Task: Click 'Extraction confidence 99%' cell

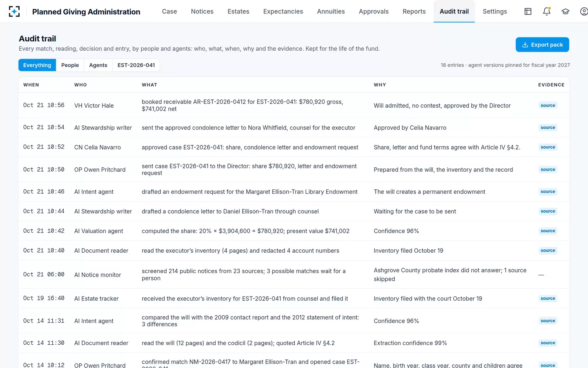Action: coord(410,343)
